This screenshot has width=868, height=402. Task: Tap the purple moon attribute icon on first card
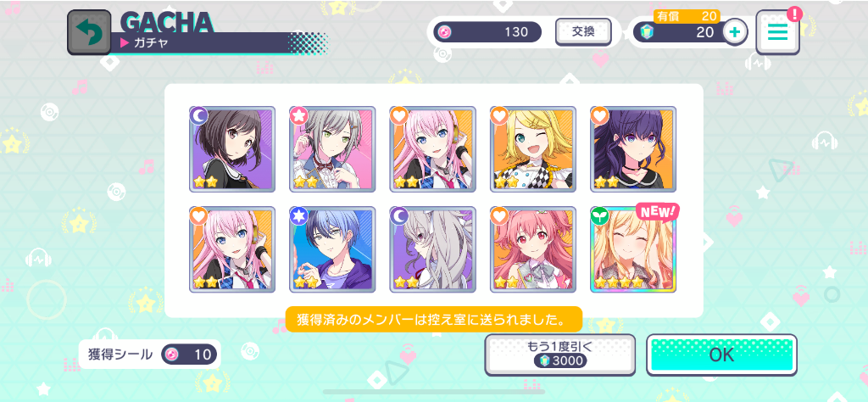point(199,115)
